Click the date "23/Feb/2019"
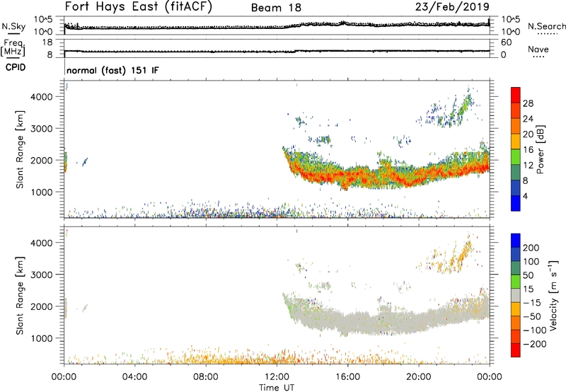 click(452, 7)
